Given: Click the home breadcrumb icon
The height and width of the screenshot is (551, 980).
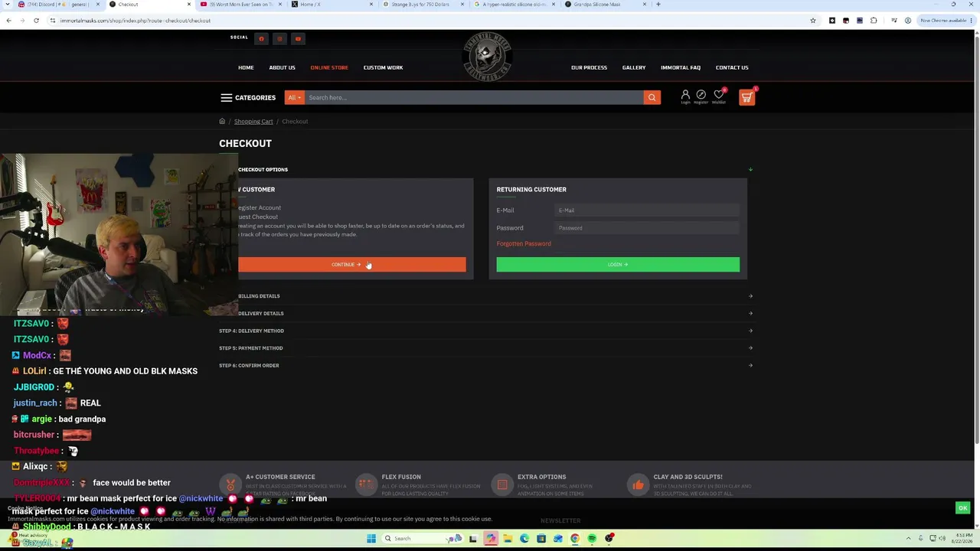Looking at the screenshot, I should 222,121.
